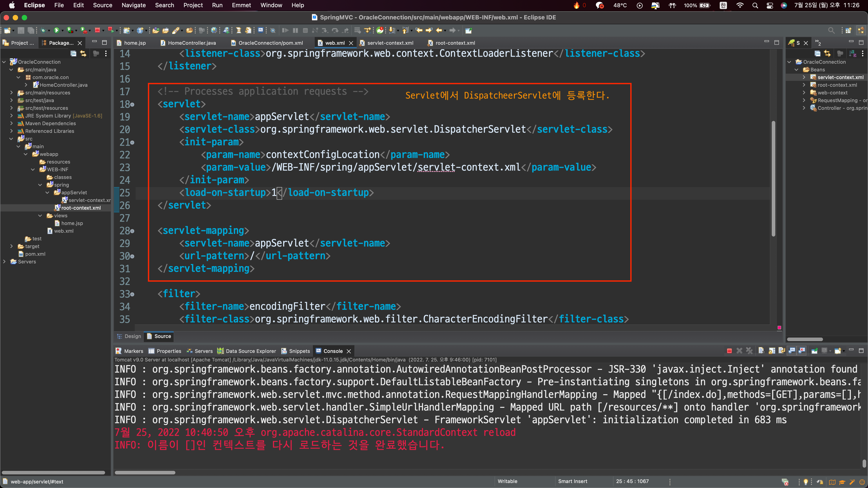Pin the Console view
Image resolution: width=868 pixels, height=488 pixels.
click(x=814, y=351)
